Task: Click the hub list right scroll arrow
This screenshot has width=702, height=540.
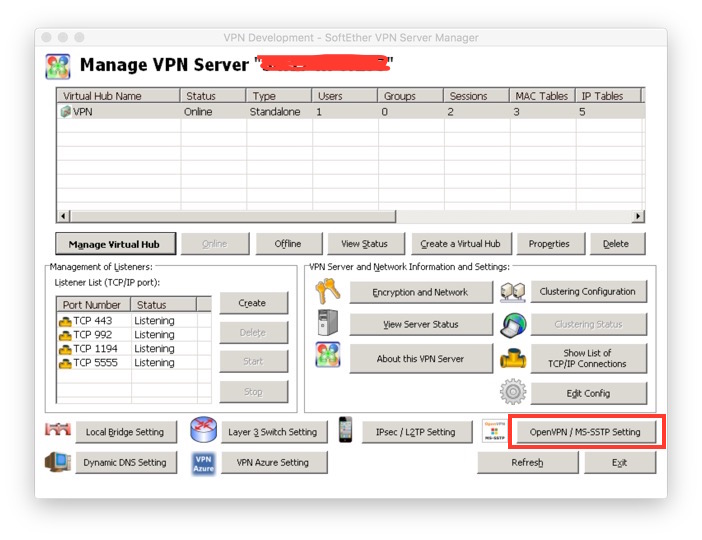Action: (638, 216)
